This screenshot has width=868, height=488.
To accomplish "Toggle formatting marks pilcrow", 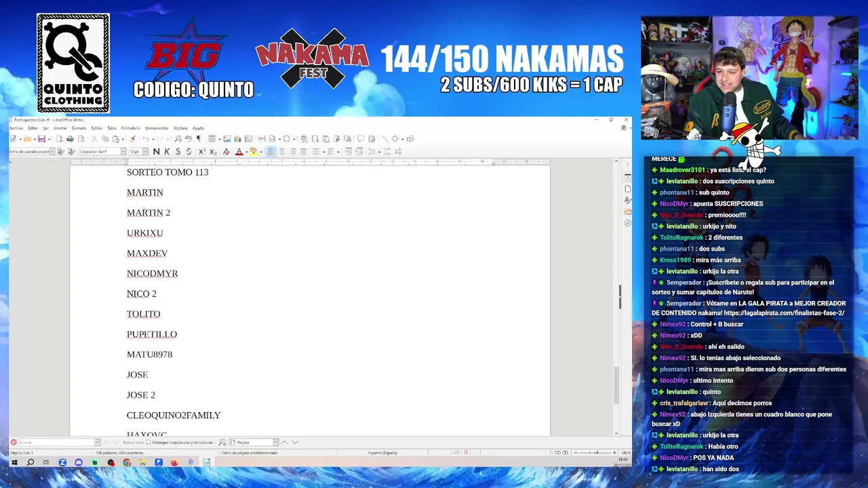I will 199,139.
